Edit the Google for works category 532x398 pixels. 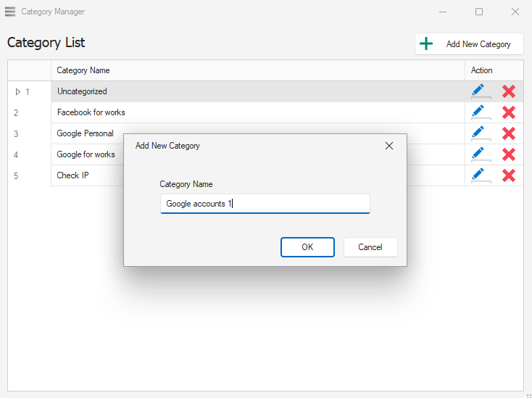tap(478, 154)
